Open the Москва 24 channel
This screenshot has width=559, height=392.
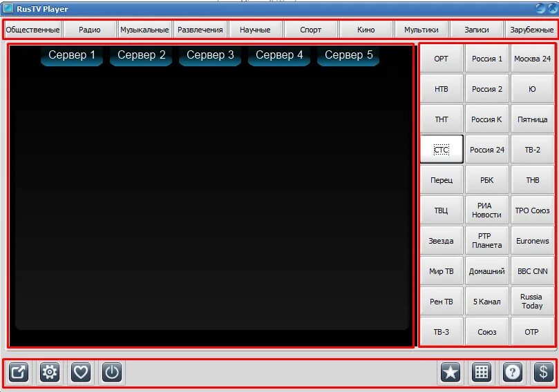click(532, 59)
